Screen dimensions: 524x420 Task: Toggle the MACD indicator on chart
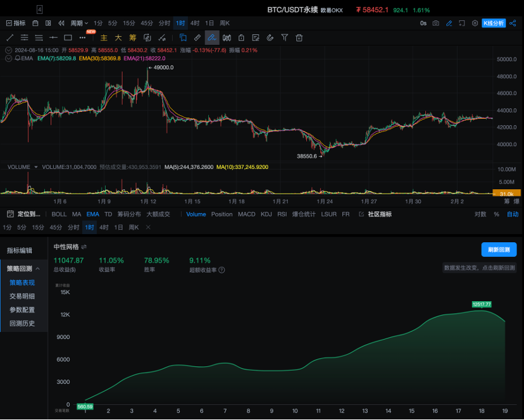coord(246,214)
